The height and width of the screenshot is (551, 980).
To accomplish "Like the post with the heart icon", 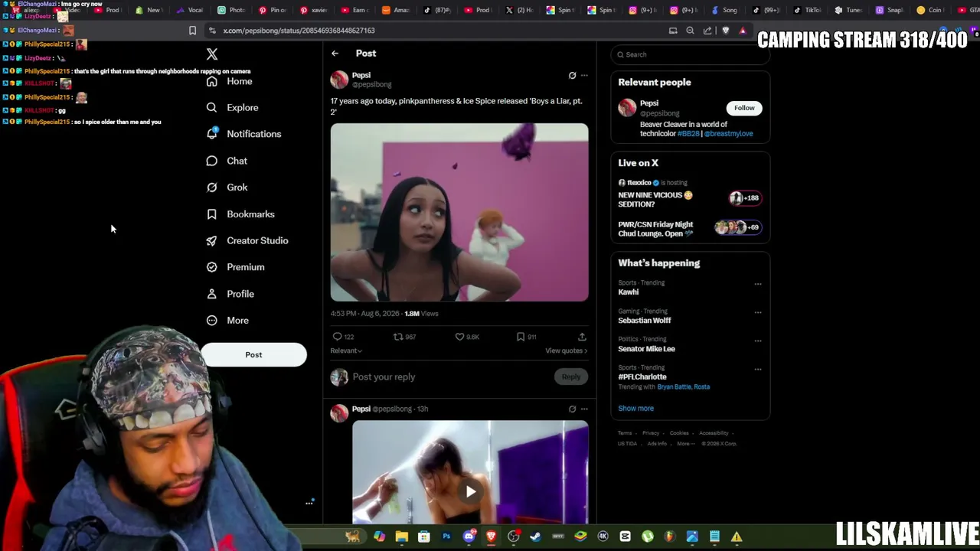I will 459,337.
